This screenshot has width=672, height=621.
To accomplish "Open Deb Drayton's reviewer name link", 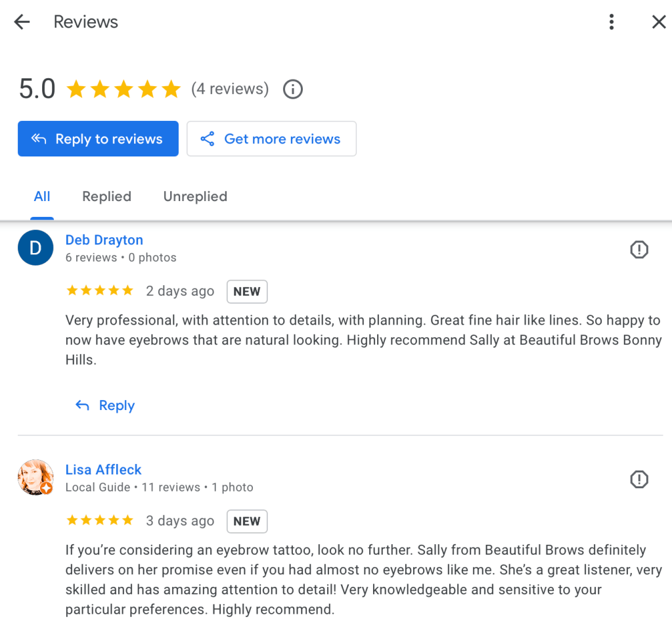I will 104,240.
